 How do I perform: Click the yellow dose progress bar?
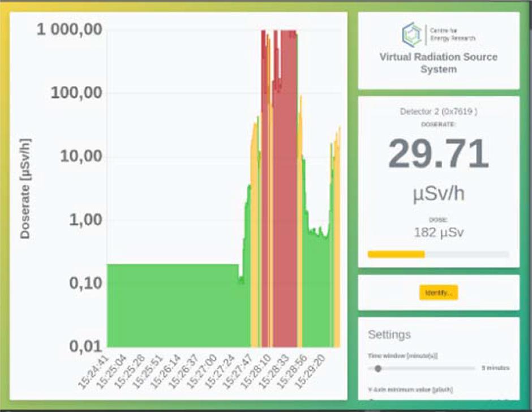[x=396, y=254]
